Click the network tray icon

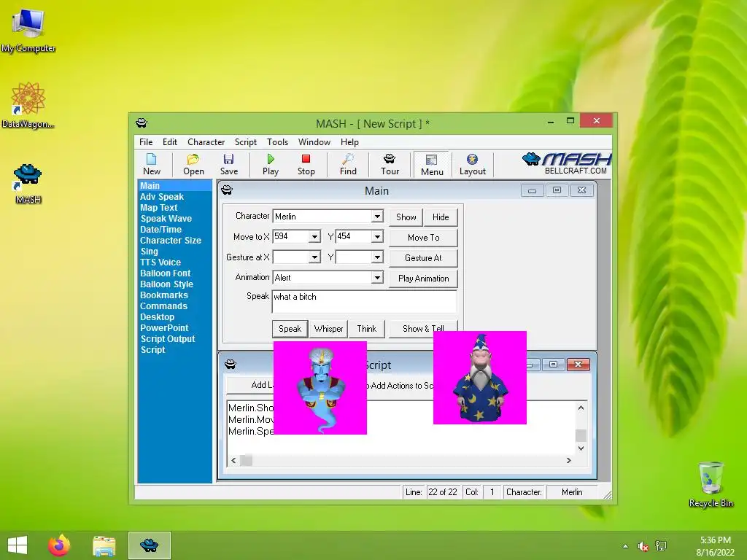pos(661,546)
